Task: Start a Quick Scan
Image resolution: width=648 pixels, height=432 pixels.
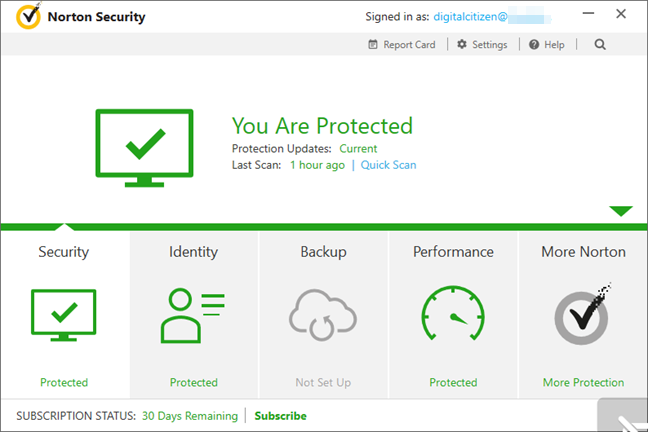Action: point(388,165)
